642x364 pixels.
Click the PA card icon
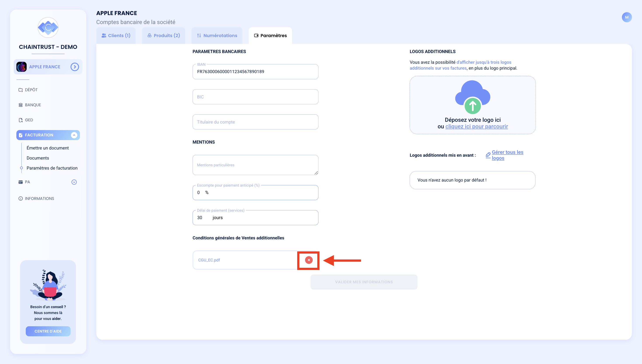[x=21, y=182]
